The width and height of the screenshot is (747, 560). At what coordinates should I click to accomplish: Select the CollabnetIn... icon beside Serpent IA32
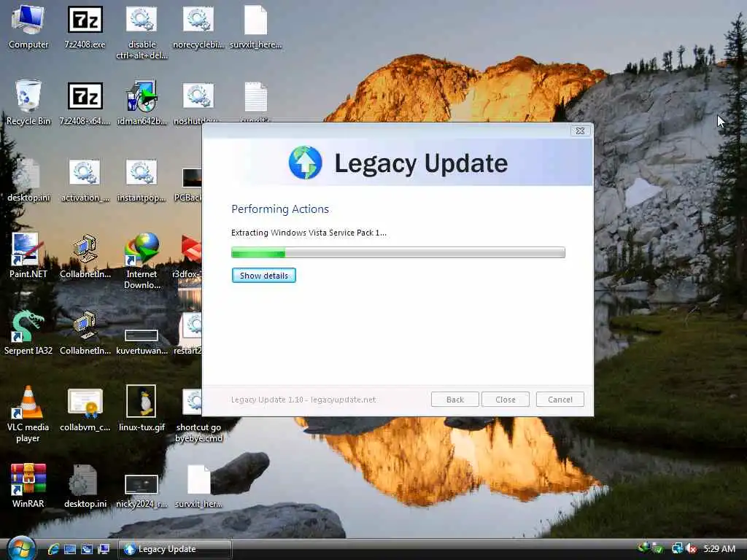[x=85, y=332]
